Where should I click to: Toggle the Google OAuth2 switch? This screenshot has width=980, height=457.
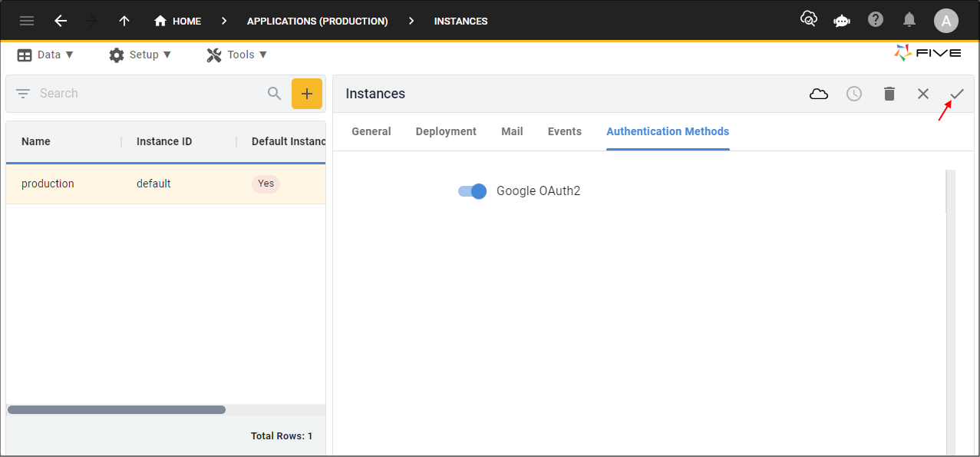tap(472, 191)
